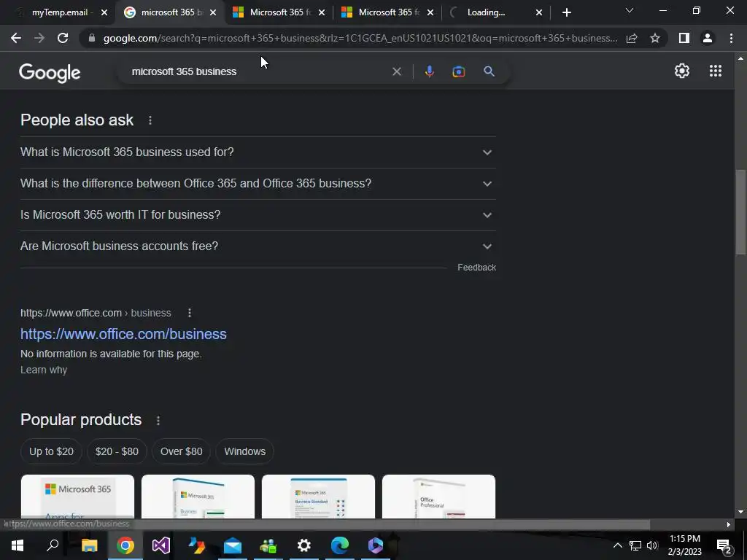The height and width of the screenshot is (560, 747).
Task: Click the horizontal scrollbar right arrow
Action: (729, 525)
